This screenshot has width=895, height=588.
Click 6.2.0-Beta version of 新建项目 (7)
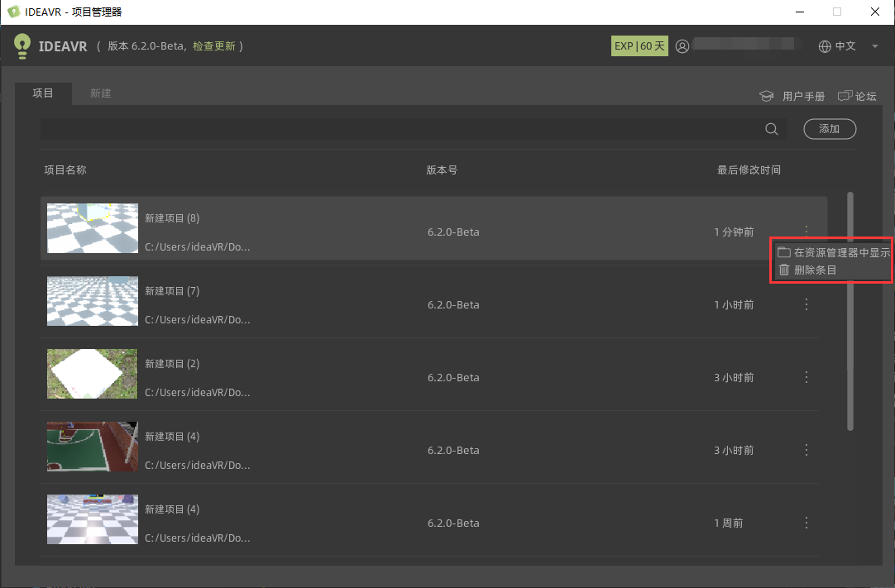(x=453, y=305)
